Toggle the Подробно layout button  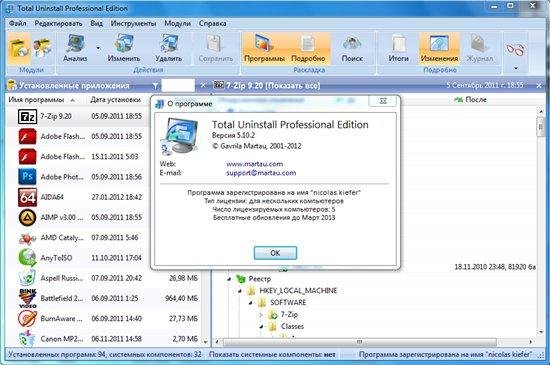coord(308,49)
